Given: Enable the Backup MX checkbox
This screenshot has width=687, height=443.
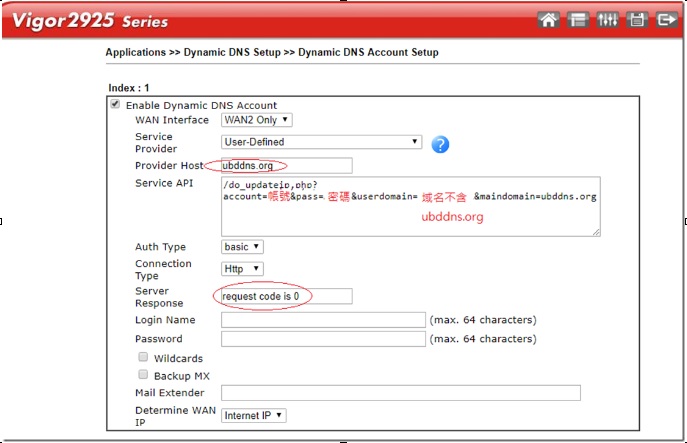Looking at the screenshot, I should pos(143,375).
